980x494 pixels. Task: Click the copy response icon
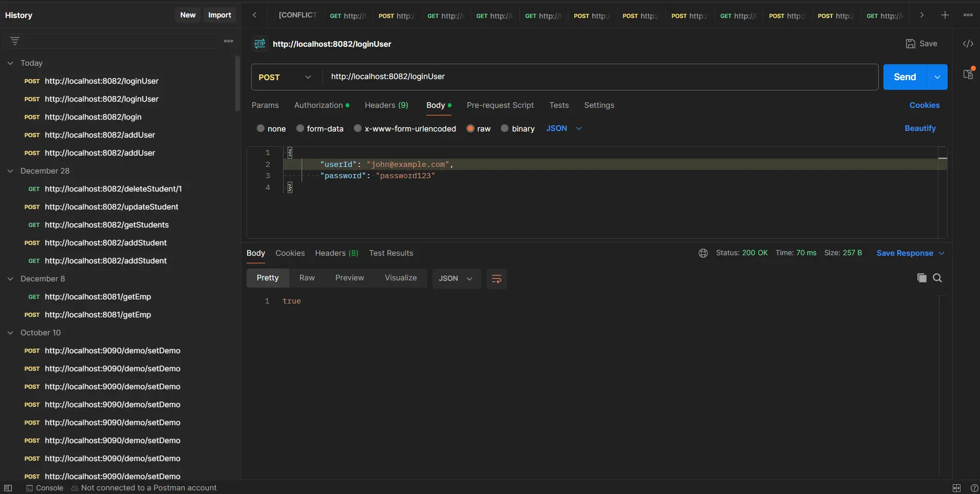pos(922,278)
